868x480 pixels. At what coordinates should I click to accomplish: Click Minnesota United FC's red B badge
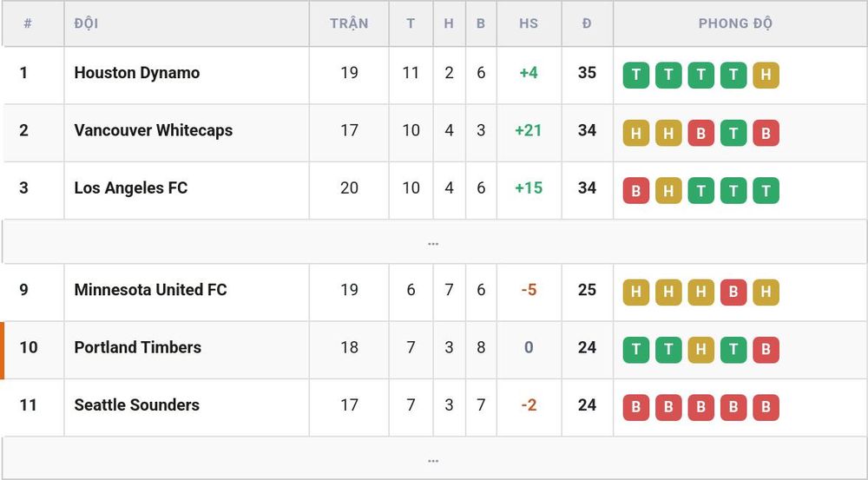[x=733, y=293]
